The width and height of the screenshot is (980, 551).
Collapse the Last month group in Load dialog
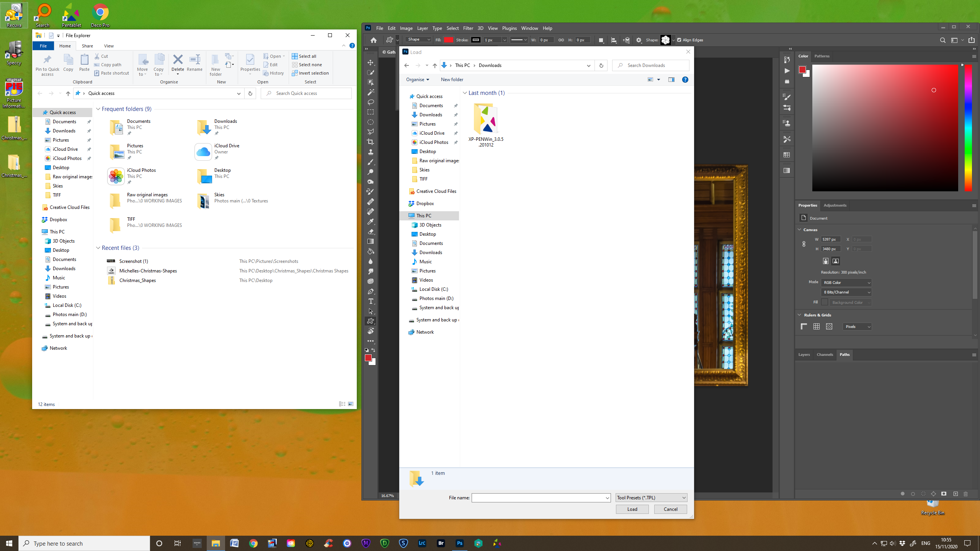click(x=465, y=93)
